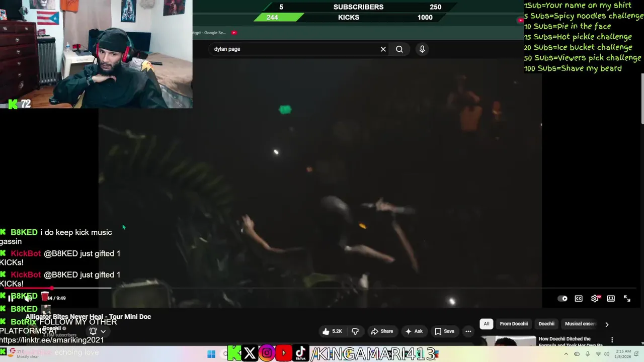Click the page's vertical scrollbar
The image size is (644, 362).
[642, 98]
